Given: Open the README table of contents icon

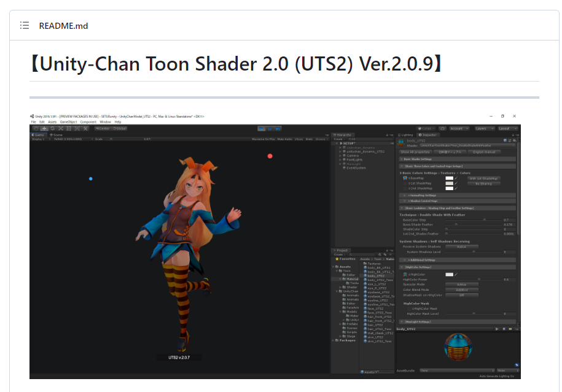Looking at the screenshot, I should [25, 25].
